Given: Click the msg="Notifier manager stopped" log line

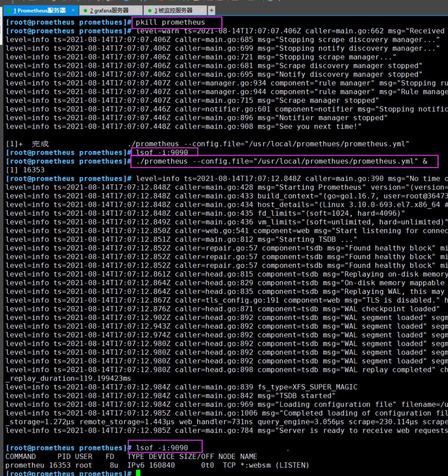Looking at the screenshot, I should tap(196, 118).
